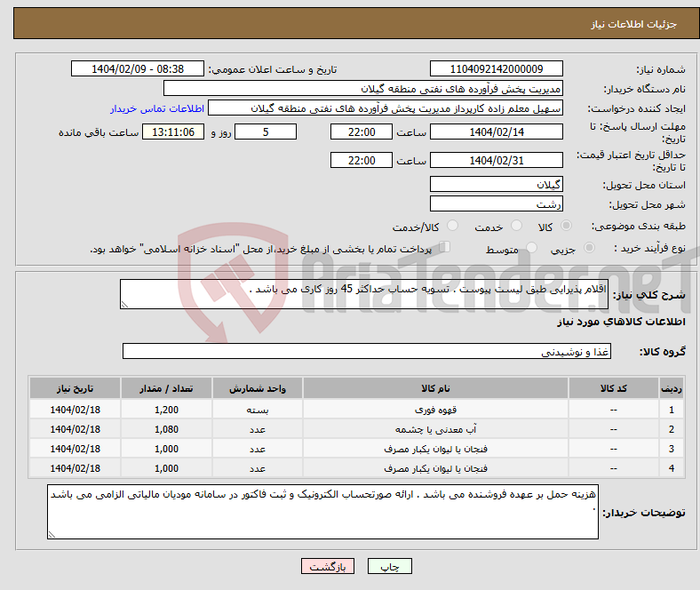The image size is (700, 590).
Task: Toggle the اسناد خزانه اسلامی payment checkbox
Action: pyautogui.click(x=446, y=249)
